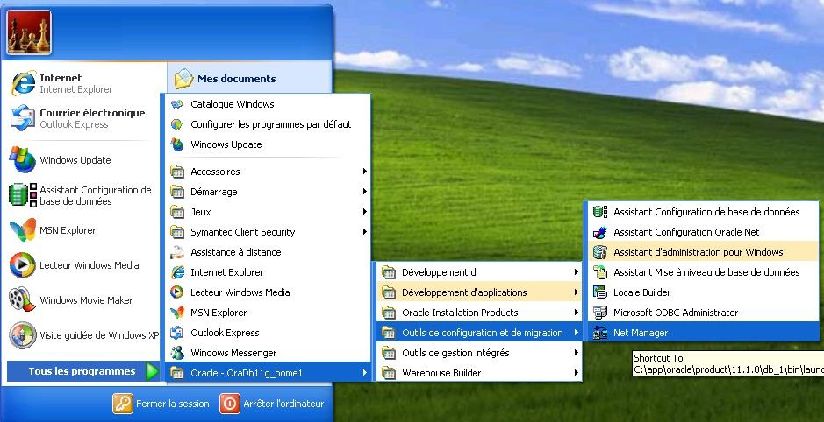
Task: Open the Warehouse Builder folder entry
Action: coord(479,373)
